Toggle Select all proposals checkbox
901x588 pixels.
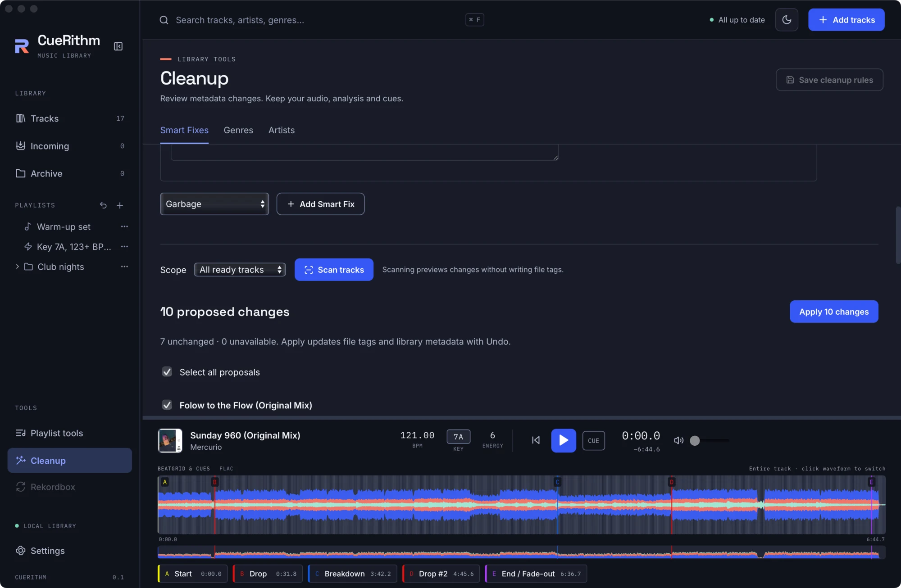[167, 372]
